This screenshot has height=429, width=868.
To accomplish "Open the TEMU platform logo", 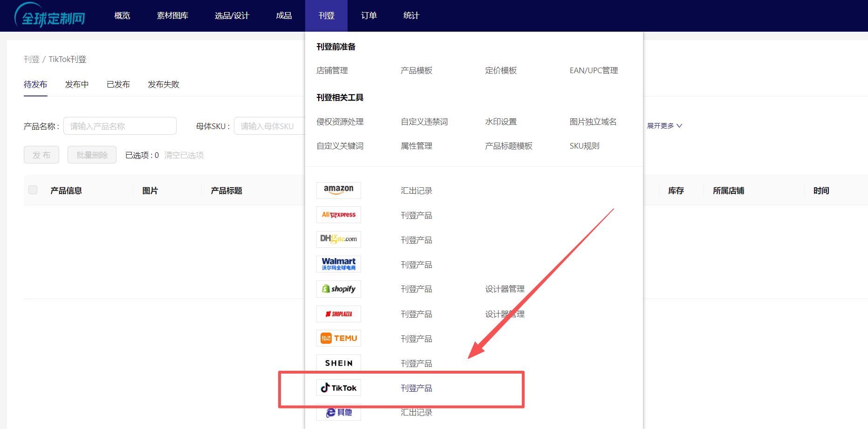I will point(338,338).
